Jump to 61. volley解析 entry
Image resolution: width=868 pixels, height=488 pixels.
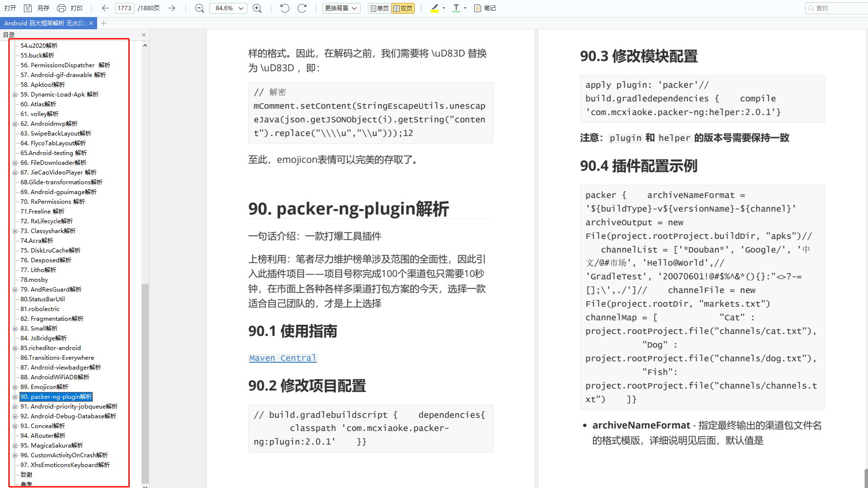(x=40, y=114)
